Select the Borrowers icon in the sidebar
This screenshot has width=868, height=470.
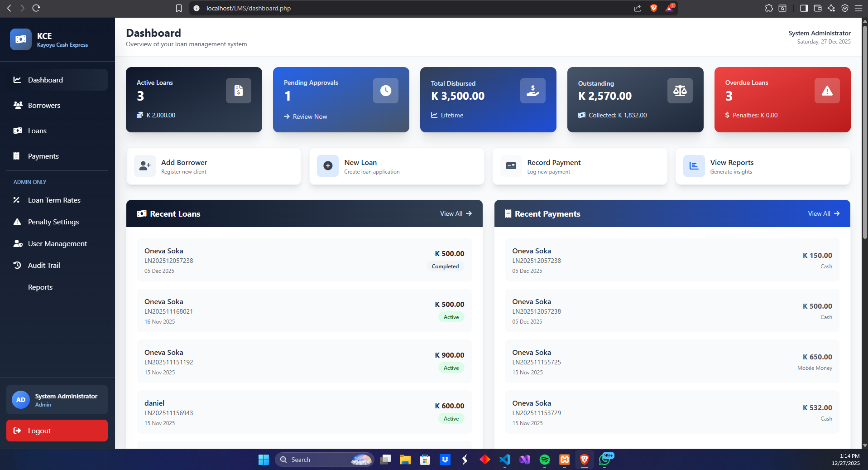(x=18, y=105)
